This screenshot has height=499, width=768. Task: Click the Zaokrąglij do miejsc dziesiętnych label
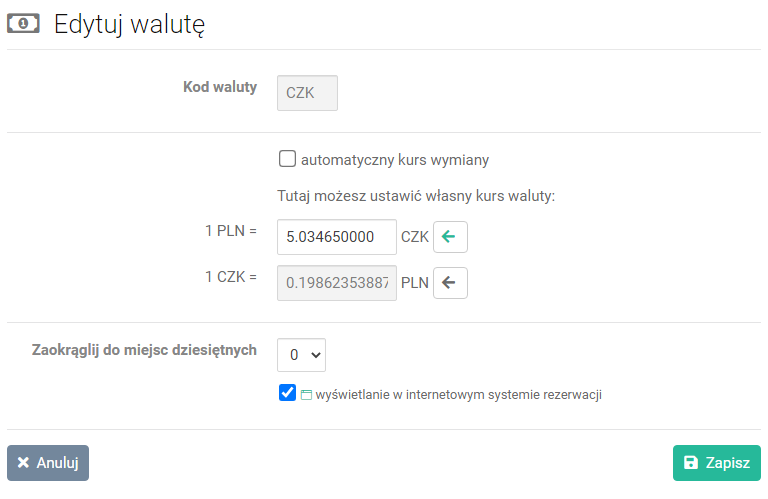(144, 350)
